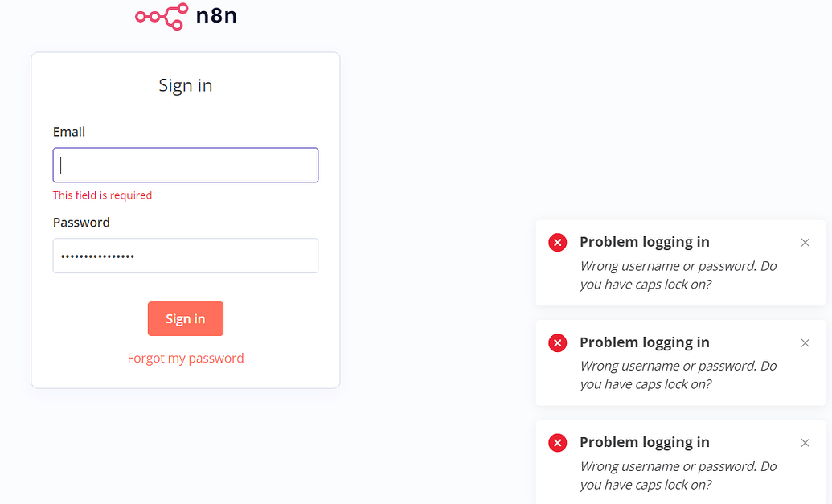Dismiss the middle error notification
The width and height of the screenshot is (832, 504).
(x=805, y=342)
